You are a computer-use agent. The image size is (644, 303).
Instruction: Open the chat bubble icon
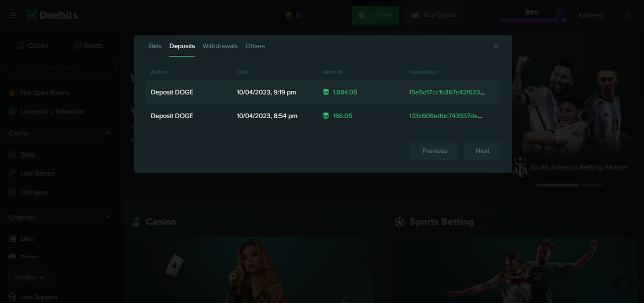624,284
